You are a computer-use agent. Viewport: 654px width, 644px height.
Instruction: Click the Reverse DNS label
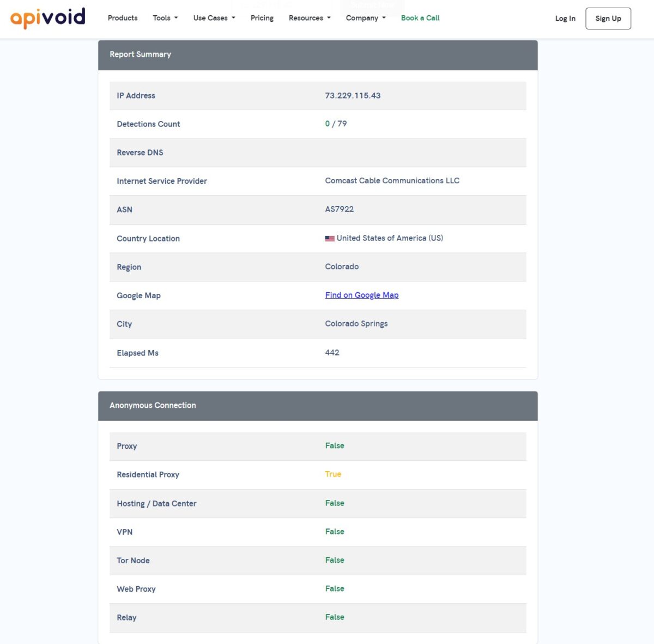coord(140,153)
